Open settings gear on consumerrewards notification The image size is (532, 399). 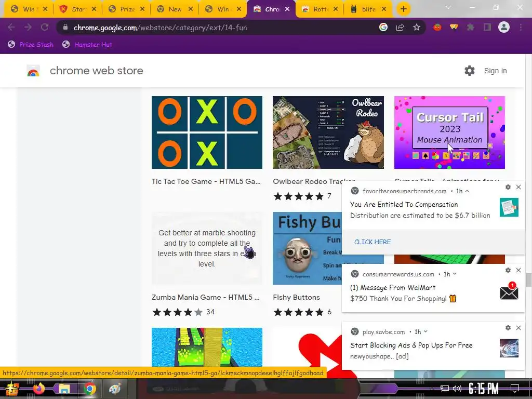[508, 270]
